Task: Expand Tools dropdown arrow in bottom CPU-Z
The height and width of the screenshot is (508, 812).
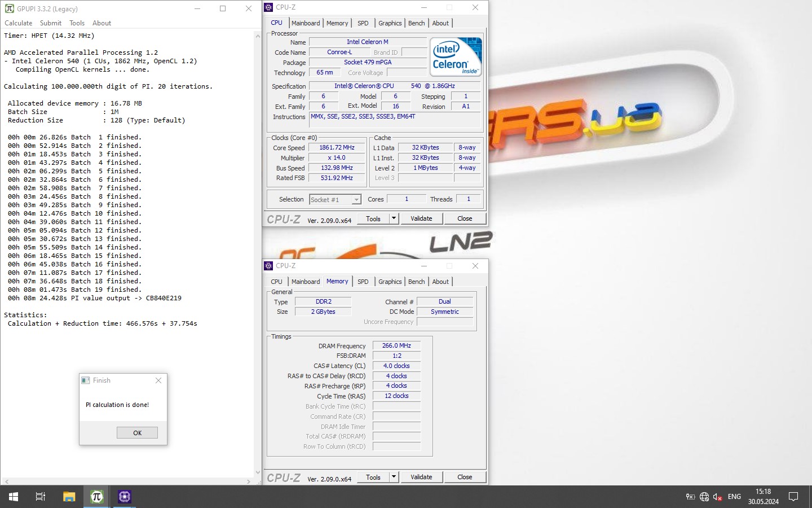Action: 394,477
